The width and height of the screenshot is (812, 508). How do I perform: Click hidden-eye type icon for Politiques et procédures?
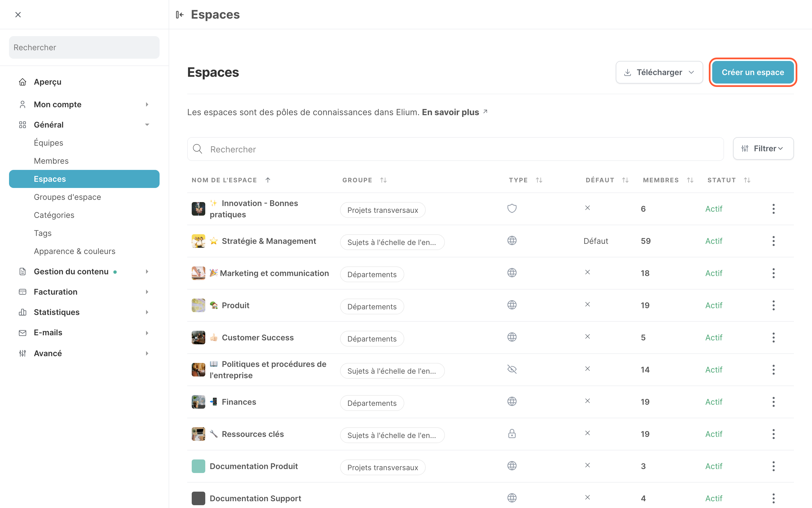point(512,369)
